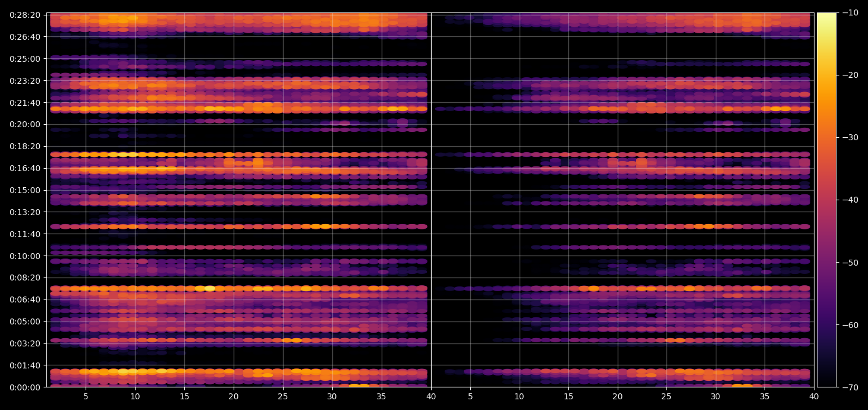The image size is (868, 410).
Task: Click the 0:11:40 time axis label
Action: click(x=24, y=234)
